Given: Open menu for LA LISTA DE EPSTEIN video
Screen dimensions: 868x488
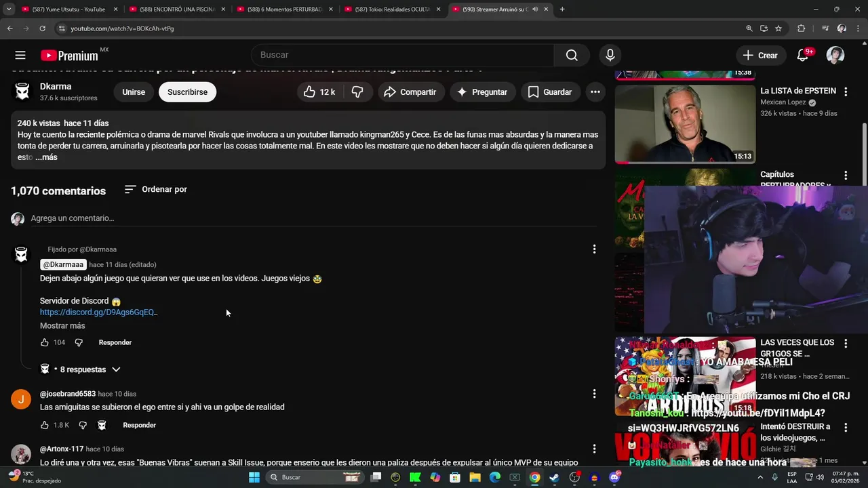Looking at the screenshot, I should point(846,91).
